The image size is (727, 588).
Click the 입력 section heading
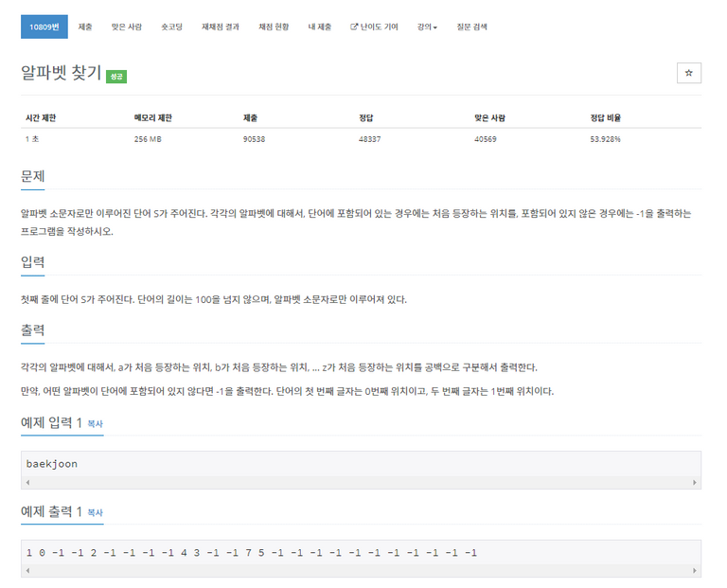pos(32,262)
